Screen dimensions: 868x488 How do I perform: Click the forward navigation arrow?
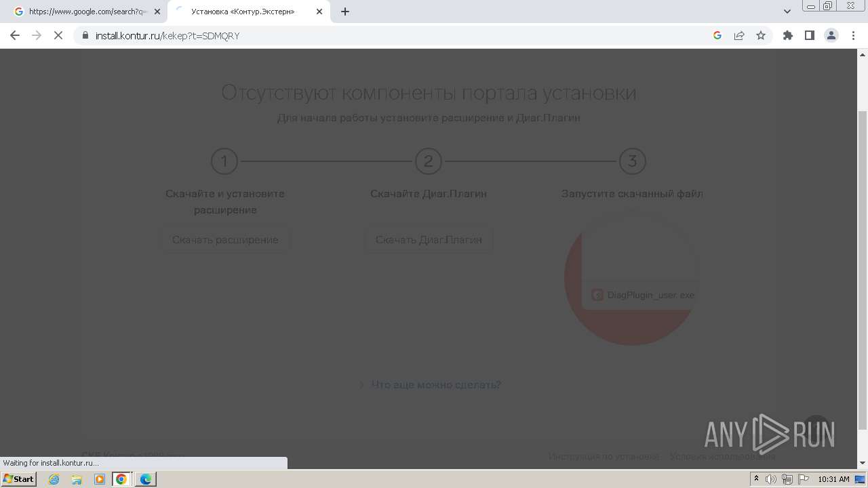37,35
